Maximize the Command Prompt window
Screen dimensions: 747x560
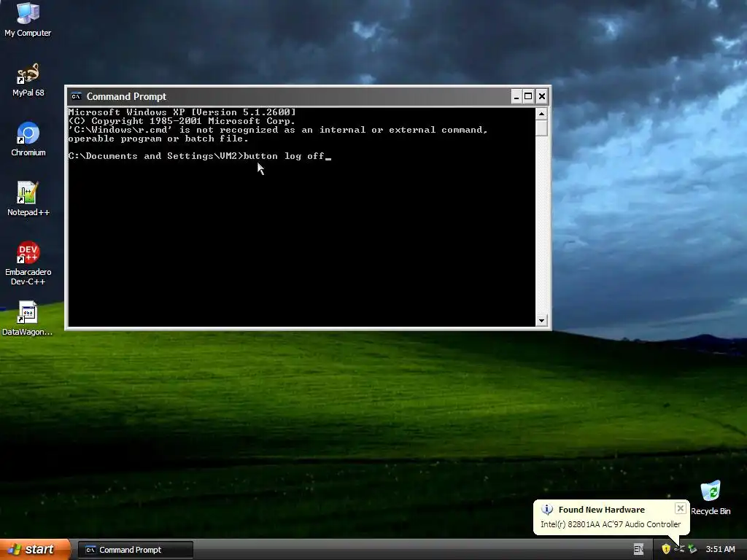(x=528, y=97)
